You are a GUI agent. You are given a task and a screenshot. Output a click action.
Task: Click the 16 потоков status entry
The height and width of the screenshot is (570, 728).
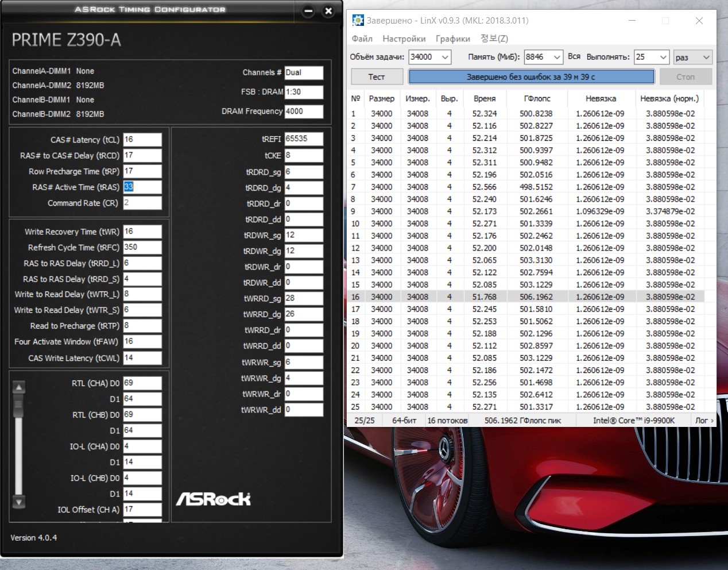pyautogui.click(x=447, y=421)
